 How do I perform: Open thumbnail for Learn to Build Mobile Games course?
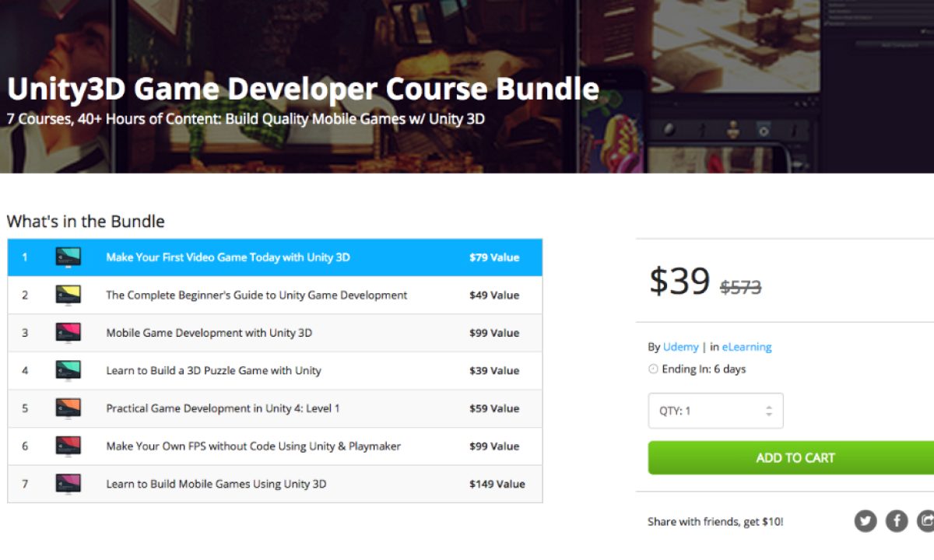pos(68,484)
